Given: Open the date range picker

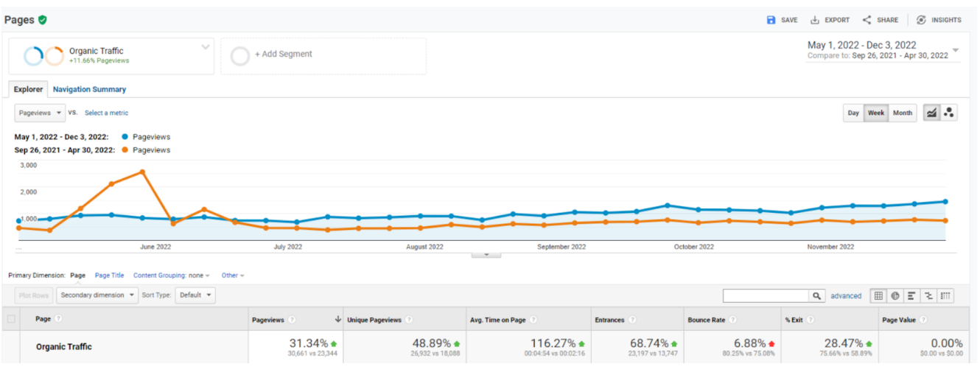Looking at the screenshot, I should click(x=883, y=50).
